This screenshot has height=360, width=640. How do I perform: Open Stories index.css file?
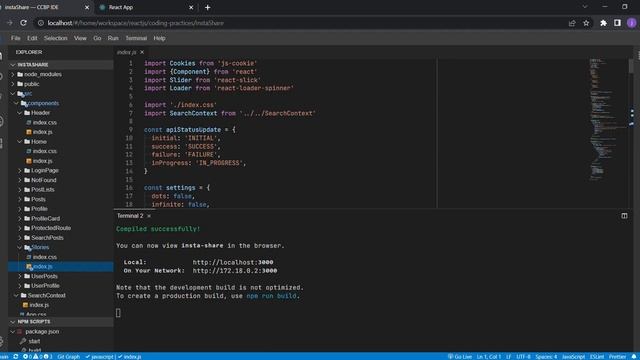[44, 257]
